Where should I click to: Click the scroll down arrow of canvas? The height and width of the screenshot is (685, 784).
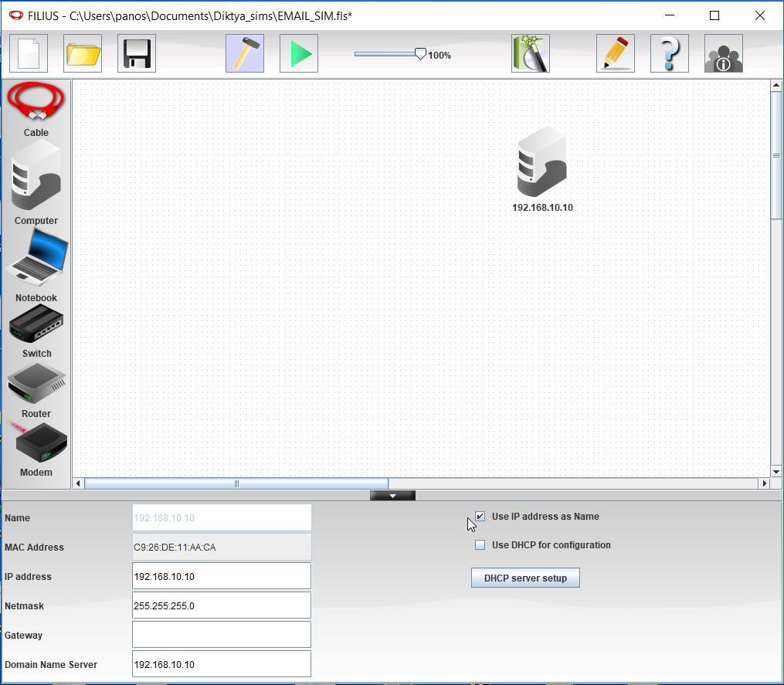tap(776, 472)
